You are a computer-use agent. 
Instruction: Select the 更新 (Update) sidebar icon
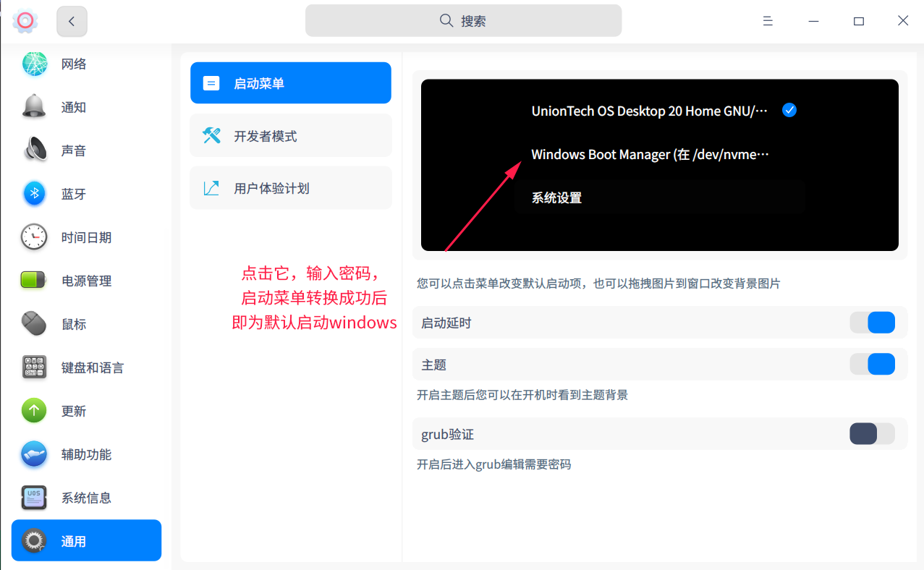click(34, 410)
